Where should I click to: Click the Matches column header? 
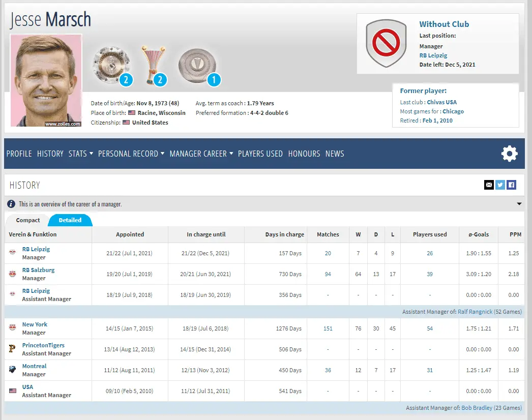click(328, 234)
